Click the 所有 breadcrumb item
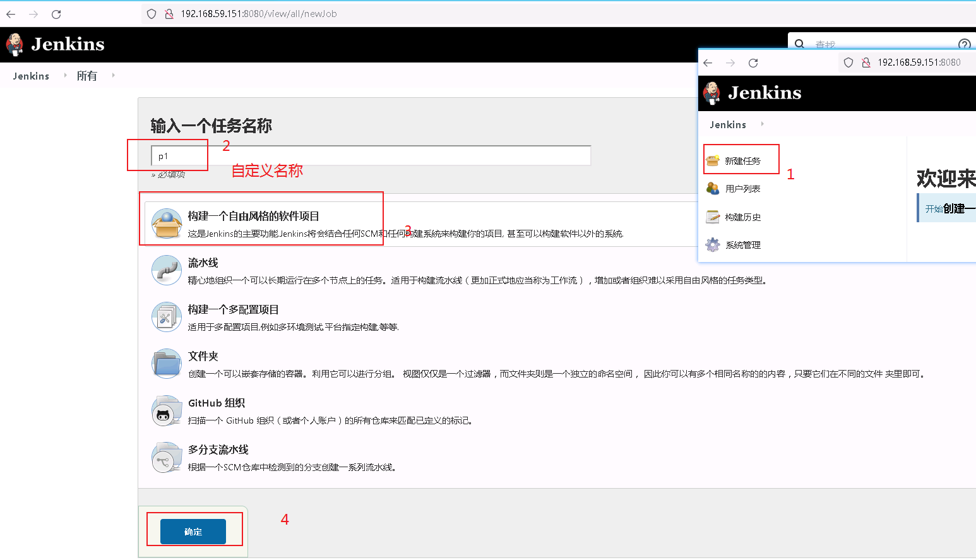 click(x=87, y=76)
